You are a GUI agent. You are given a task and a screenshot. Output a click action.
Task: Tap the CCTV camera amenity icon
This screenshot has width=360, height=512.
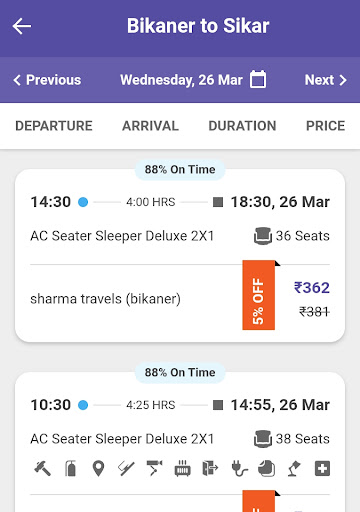(x=154, y=468)
